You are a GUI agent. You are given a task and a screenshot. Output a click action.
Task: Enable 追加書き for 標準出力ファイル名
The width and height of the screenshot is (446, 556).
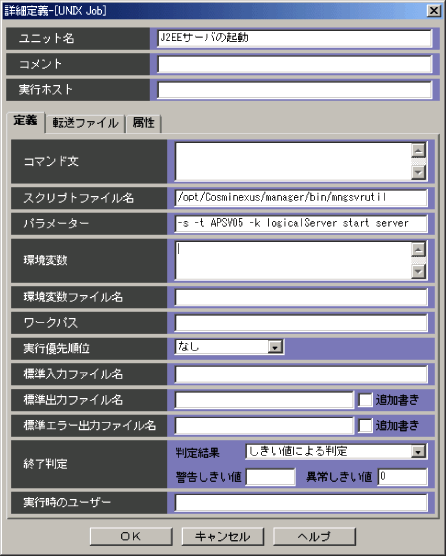365,400
